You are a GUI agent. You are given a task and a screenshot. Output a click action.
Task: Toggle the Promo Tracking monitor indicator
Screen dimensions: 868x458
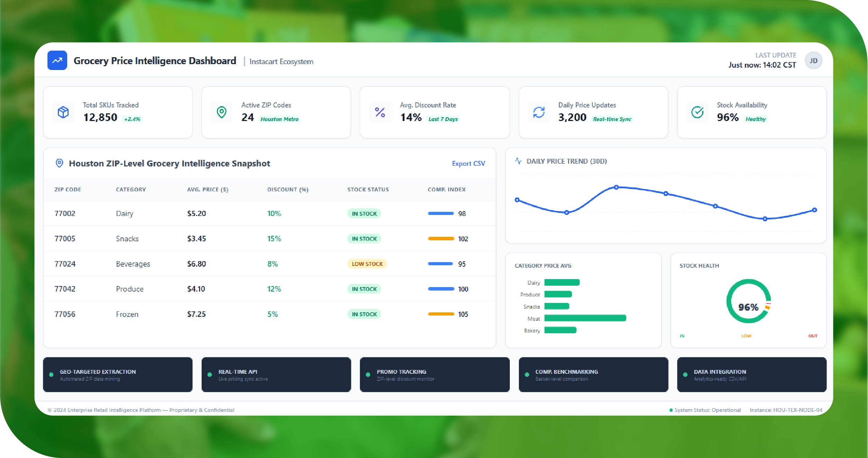click(x=368, y=374)
